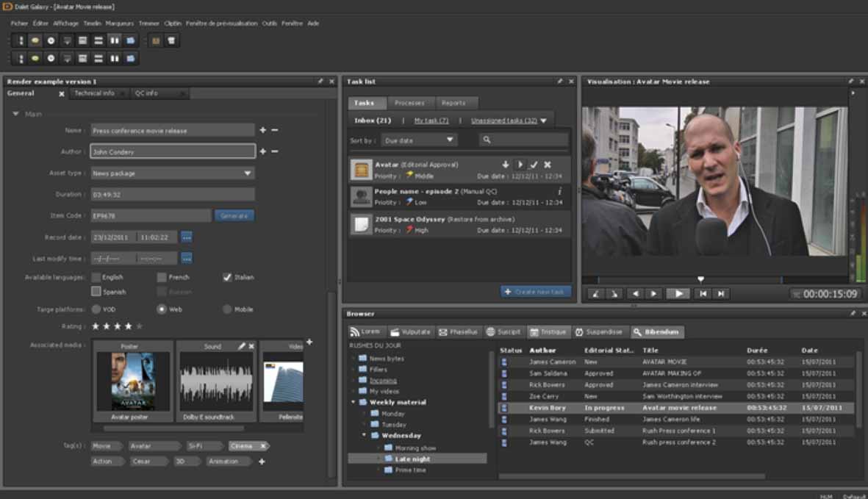Uncheck Italian language checkbox
Screen dimensions: 868x499
tap(227, 276)
